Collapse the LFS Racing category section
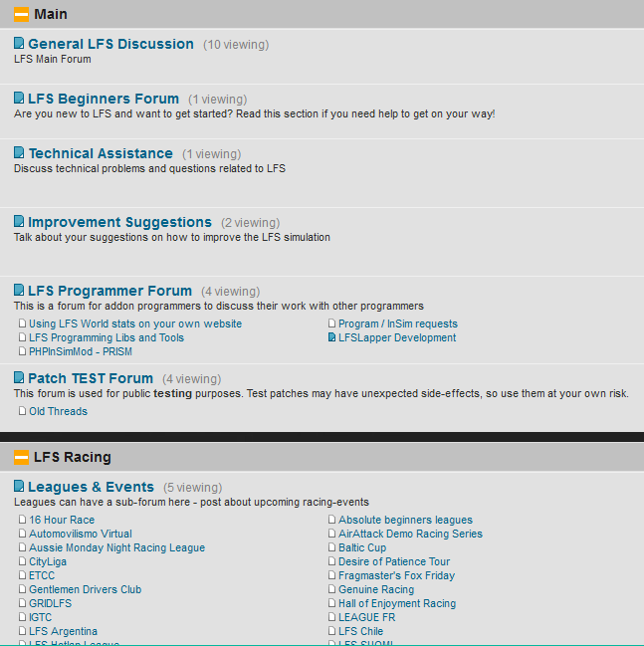This screenshot has width=644, height=646. [21, 457]
